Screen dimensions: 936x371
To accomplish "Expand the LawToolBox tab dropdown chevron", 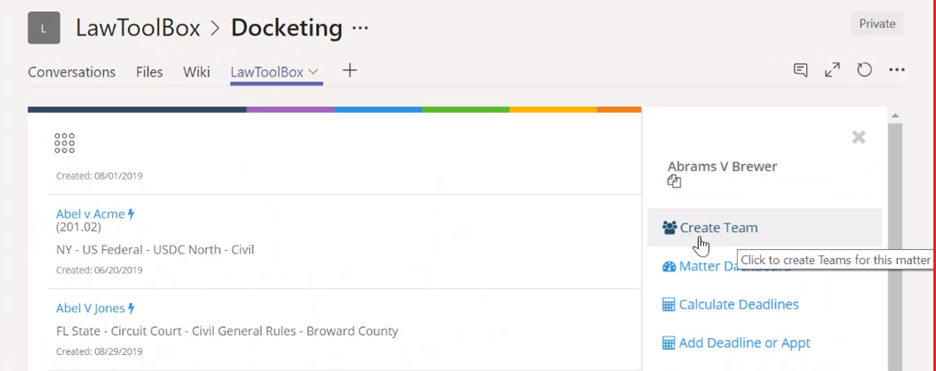I will pyautogui.click(x=313, y=72).
